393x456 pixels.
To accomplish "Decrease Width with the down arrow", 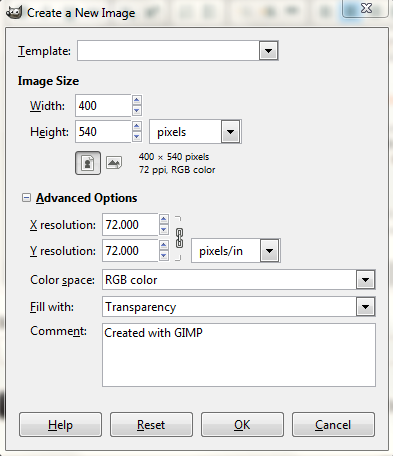I will click(x=137, y=110).
